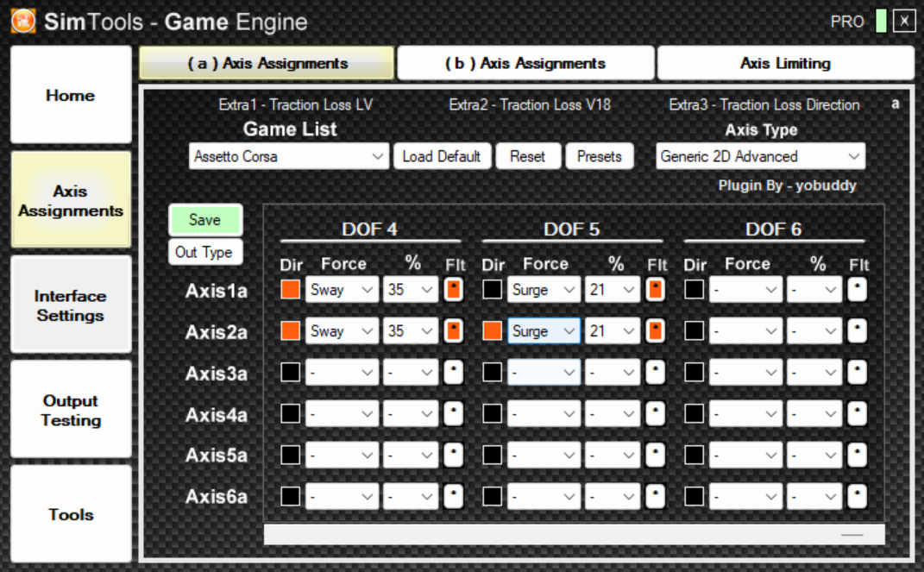The image size is (924, 572).
Task: Toggle DOF 5 filter button for Axis1a
Action: pyautogui.click(x=656, y=289)
